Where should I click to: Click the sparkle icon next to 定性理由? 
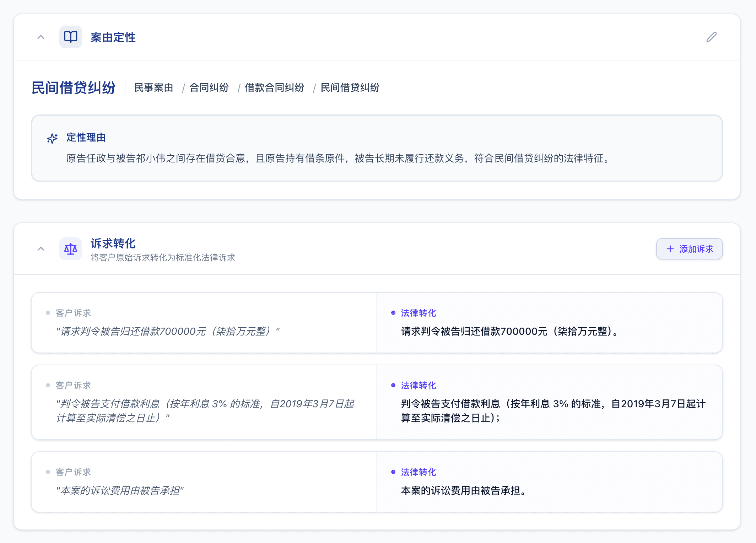pyautogui.click(x=52, y=138)
